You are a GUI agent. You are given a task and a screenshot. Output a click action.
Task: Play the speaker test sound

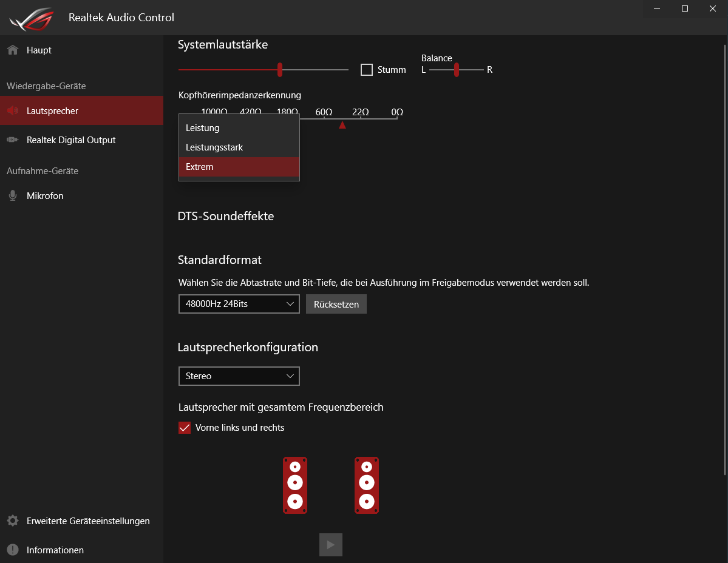[x=330, y=544]
